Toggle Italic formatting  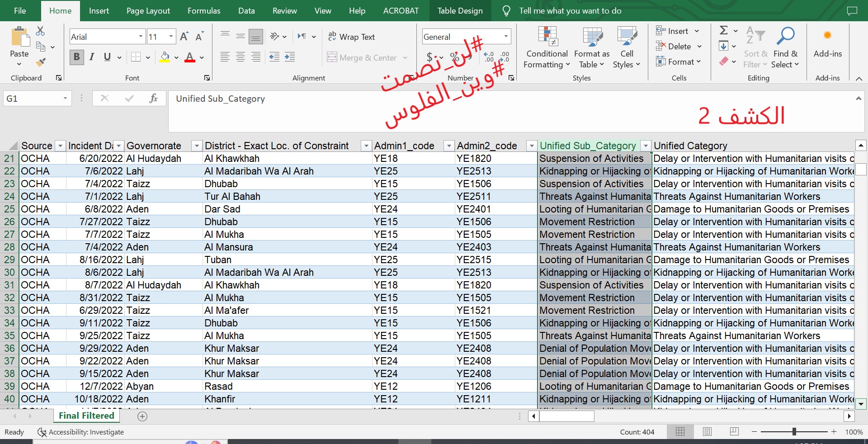point(92,57)
